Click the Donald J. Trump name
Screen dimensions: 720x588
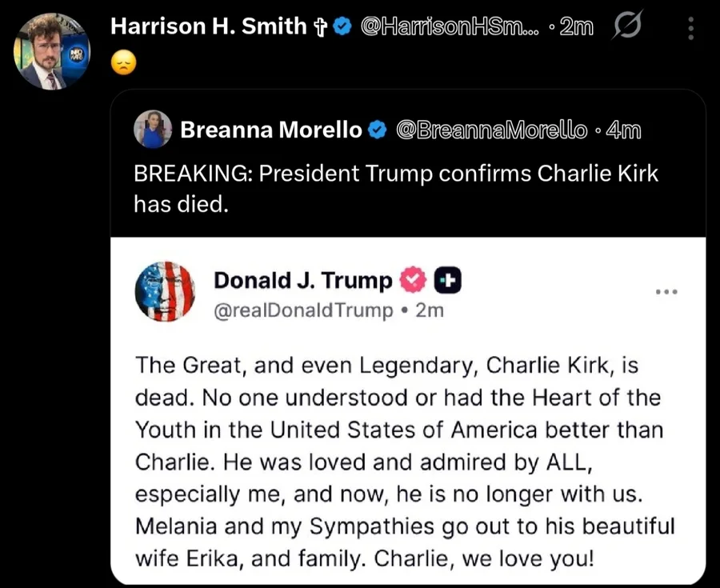click(303, 281)
